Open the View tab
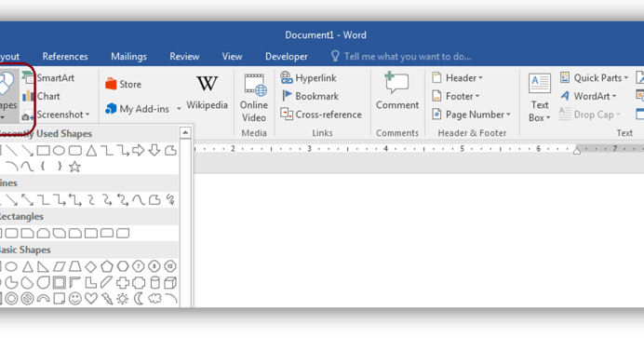Image resolution: width=644 pixels, height=338 pixels. click(x=232, y=56)
